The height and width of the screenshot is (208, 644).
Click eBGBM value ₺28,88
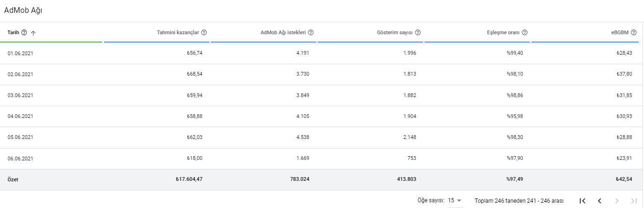(x=624, y=137)
